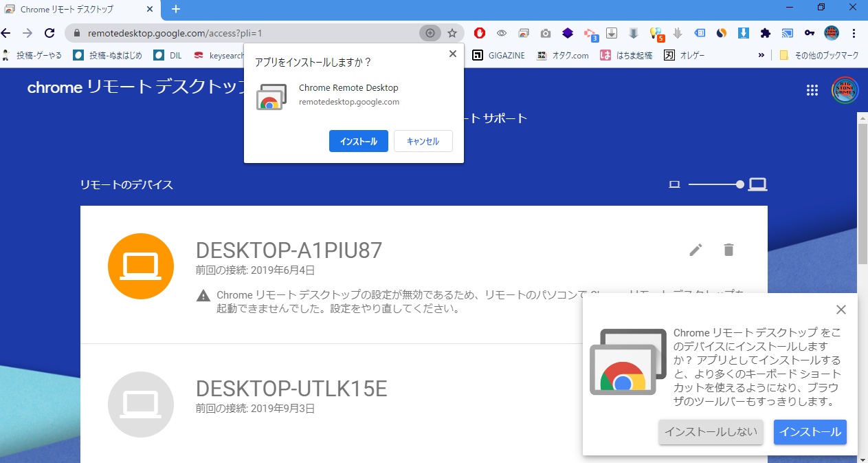The width and height of the screenshot is (868, 463).
Task: Click the password key icon in toolbar
Action: point(810,33)
